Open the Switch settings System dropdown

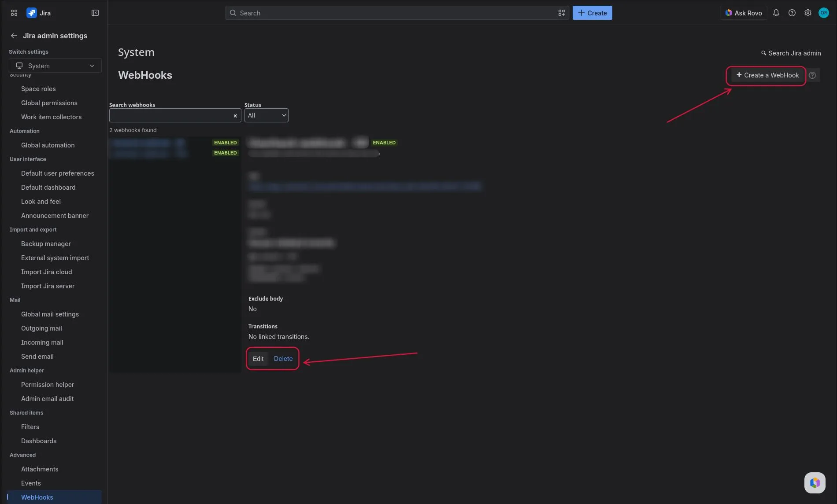[55, 66]
